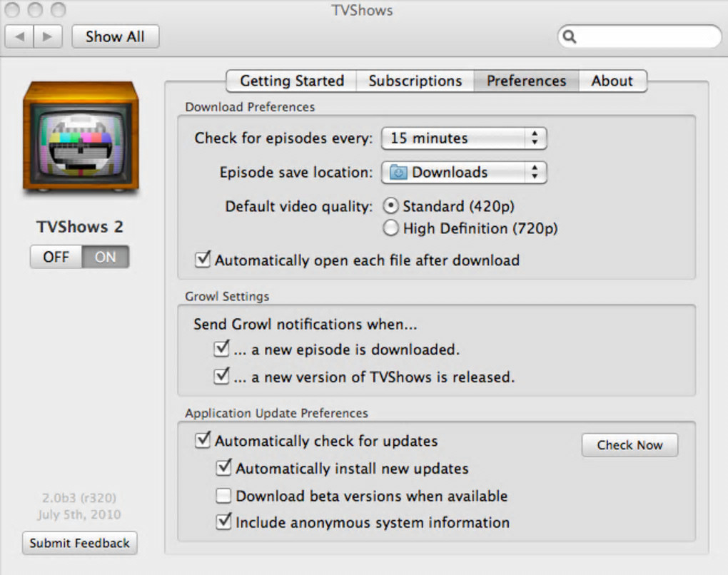Turn TVShows OFF with the switch
The image size is (728, 575).
(x=56, y=257)
